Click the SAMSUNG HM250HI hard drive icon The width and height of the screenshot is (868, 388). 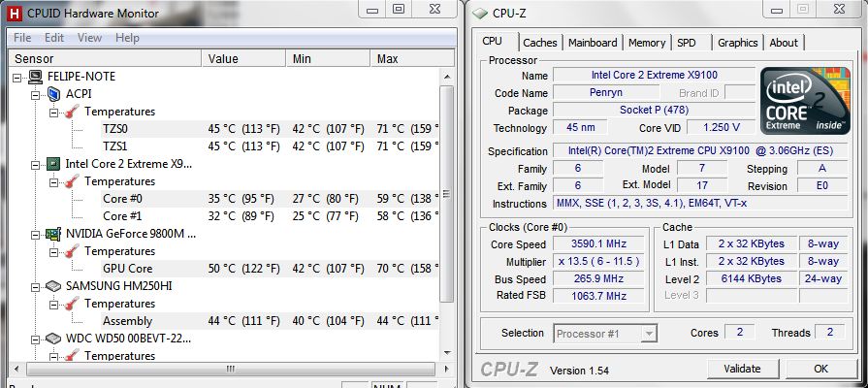point(53,286)
